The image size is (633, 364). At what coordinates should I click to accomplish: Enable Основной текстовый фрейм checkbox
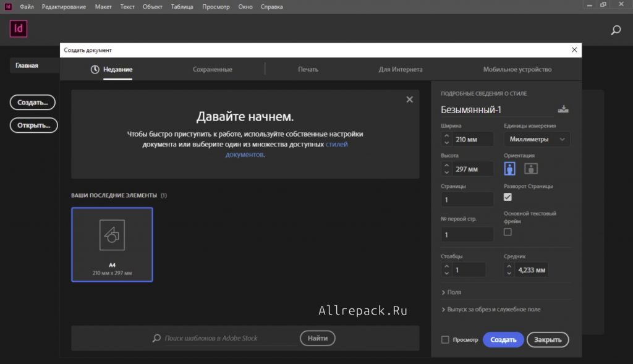tap(508, 232)
